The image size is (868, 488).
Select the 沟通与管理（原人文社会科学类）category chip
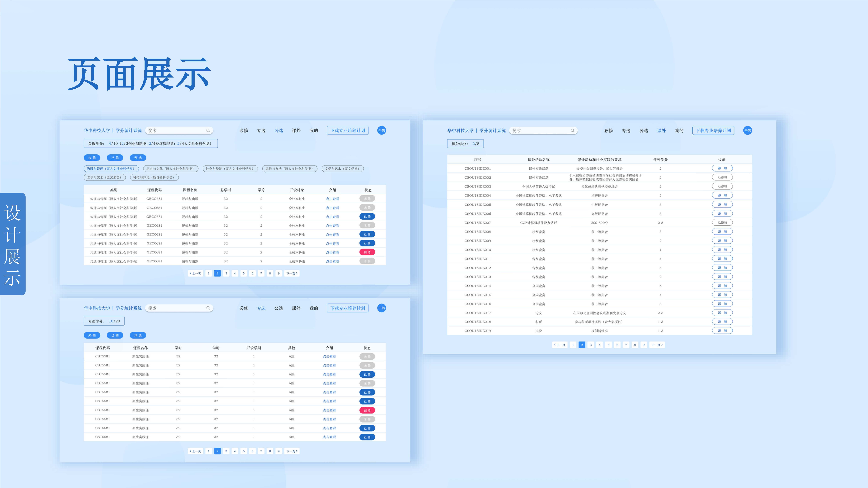(111, 169)
